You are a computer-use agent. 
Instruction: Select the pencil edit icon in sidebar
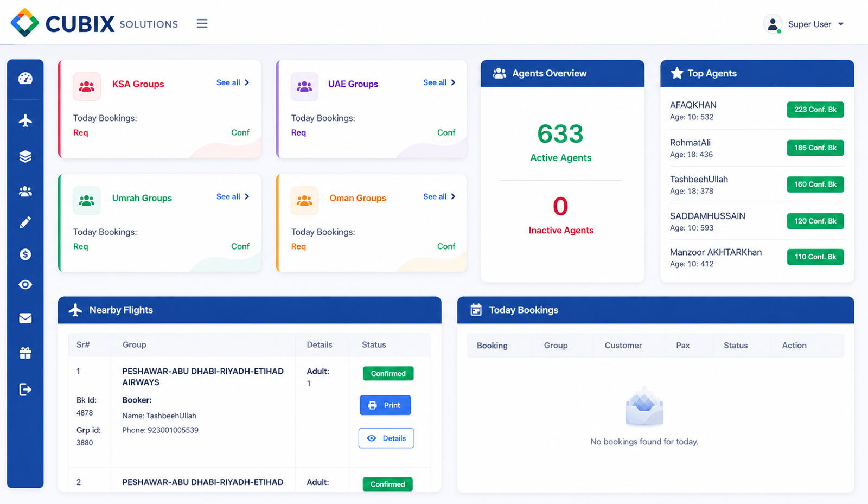[25, 222]
